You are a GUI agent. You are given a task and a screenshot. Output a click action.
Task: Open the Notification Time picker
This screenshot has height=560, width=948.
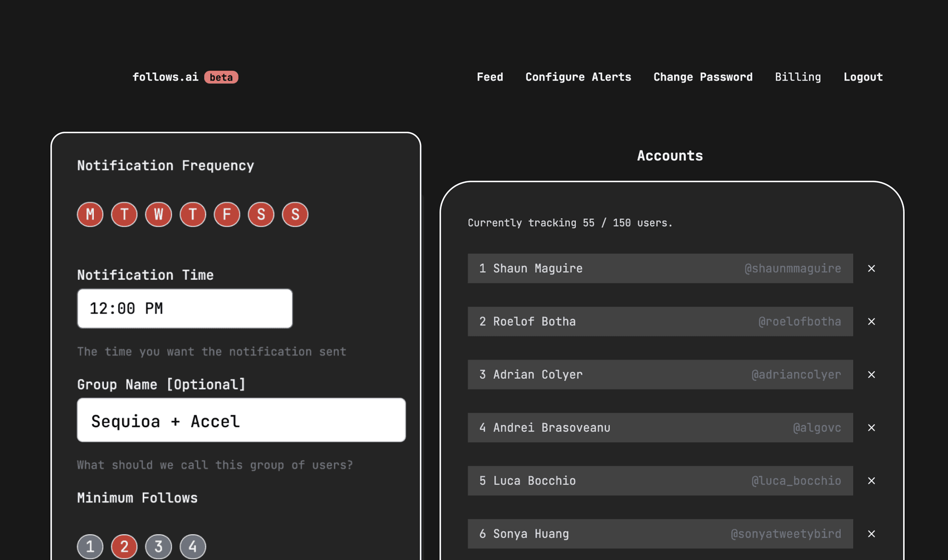[184, 308]
